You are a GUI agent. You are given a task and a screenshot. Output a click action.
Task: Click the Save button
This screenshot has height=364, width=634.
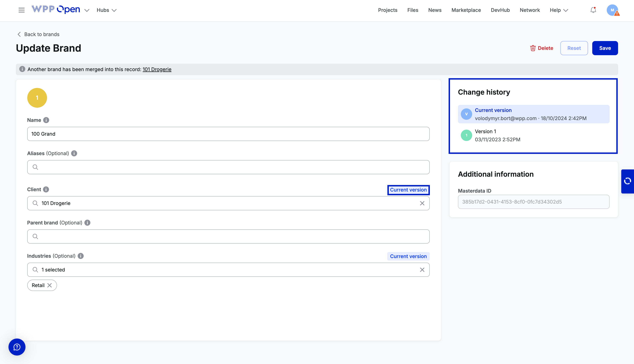605,48
